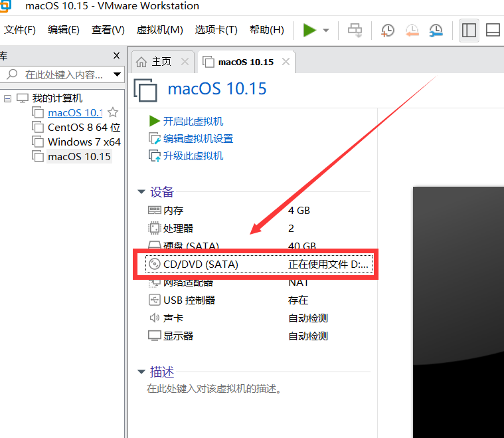Collapse the 我的计算机 tree node

(8, 98)
